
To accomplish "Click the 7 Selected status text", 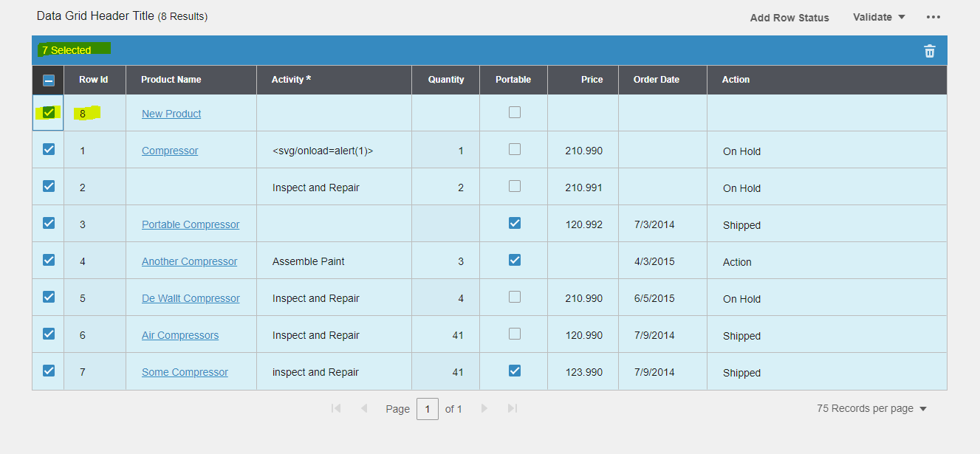I will (x=66, y=50).
